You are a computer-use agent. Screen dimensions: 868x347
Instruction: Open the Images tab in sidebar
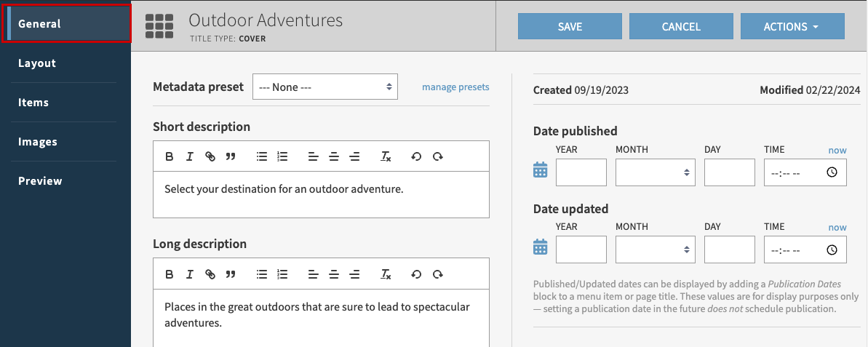tap(38, 142)
